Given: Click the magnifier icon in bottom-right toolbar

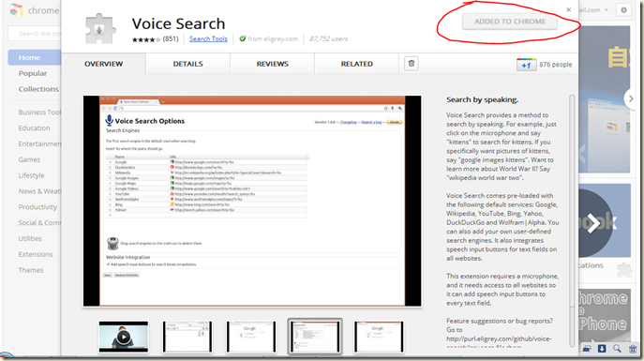Looking at the screenshot, I should 617,349.
